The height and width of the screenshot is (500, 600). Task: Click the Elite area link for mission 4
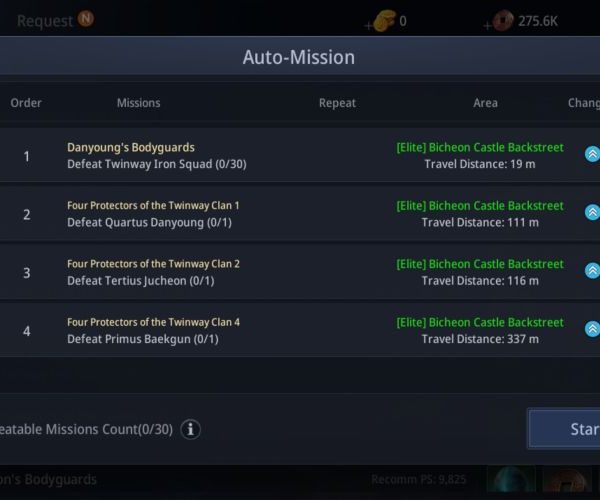click(480, 323)
